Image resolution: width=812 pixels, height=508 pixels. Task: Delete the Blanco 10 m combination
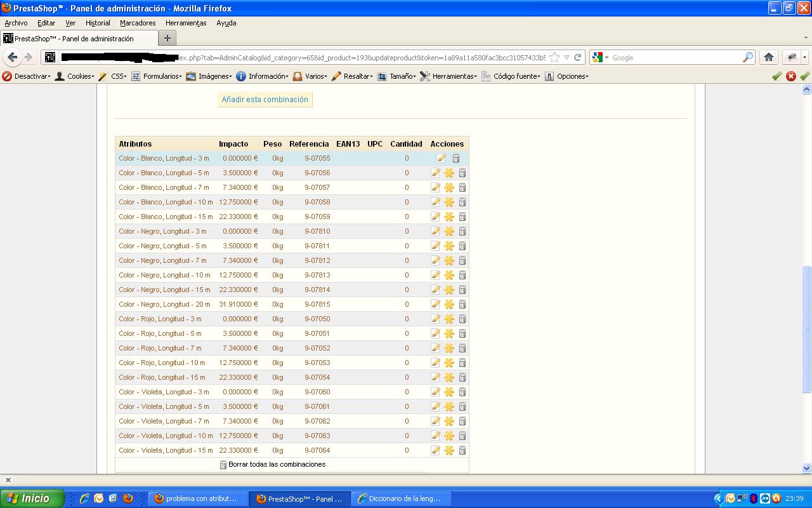462,202
